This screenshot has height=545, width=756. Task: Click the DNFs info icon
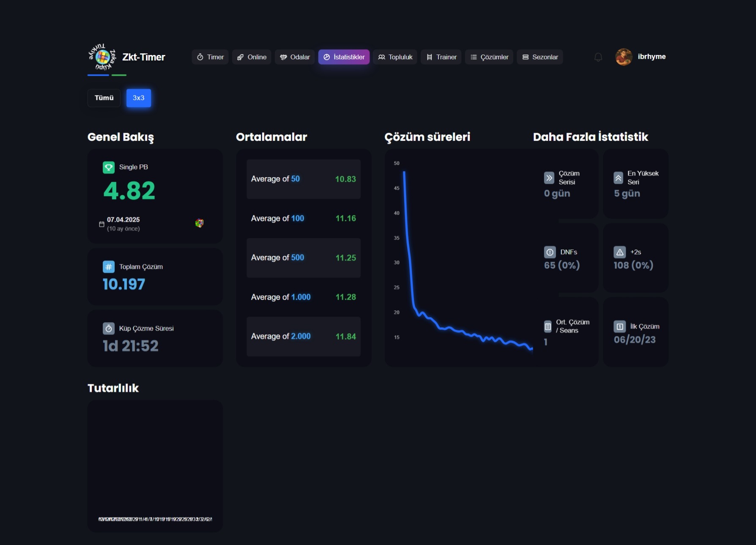[550, 252]
